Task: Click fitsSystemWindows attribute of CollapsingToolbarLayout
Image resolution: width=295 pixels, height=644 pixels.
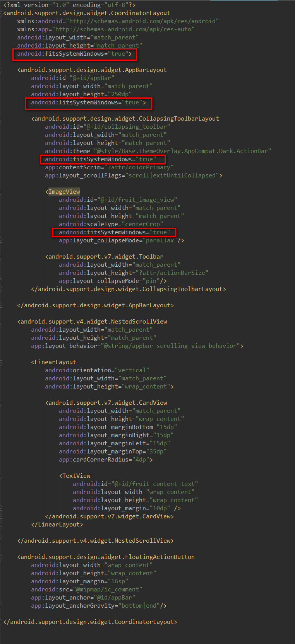Action: click(x=101, y=159)
